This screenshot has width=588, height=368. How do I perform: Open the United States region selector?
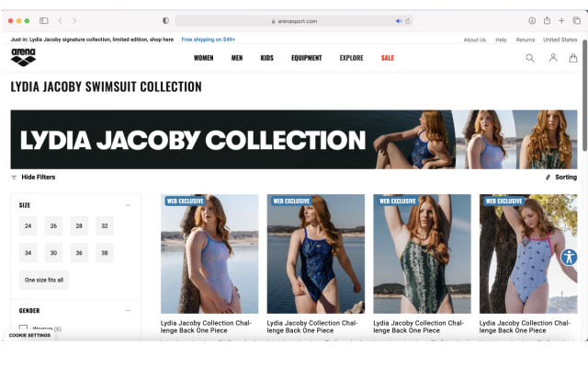(560, 40)
